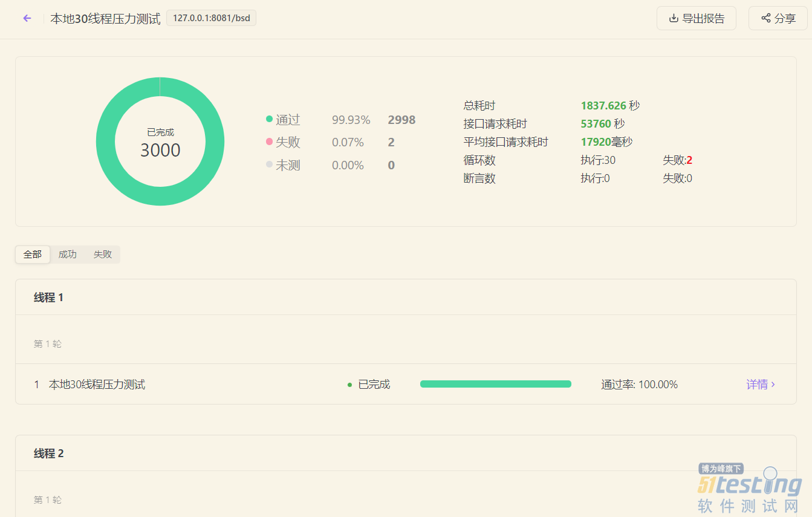The image size is (812, 517).
Task: Click the green 已完成 status dot
Action: [x=349, y=385]
